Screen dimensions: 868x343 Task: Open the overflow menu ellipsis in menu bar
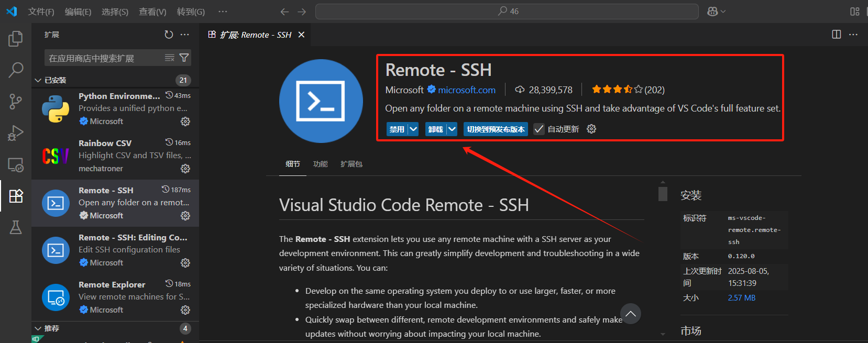point(223,12)
